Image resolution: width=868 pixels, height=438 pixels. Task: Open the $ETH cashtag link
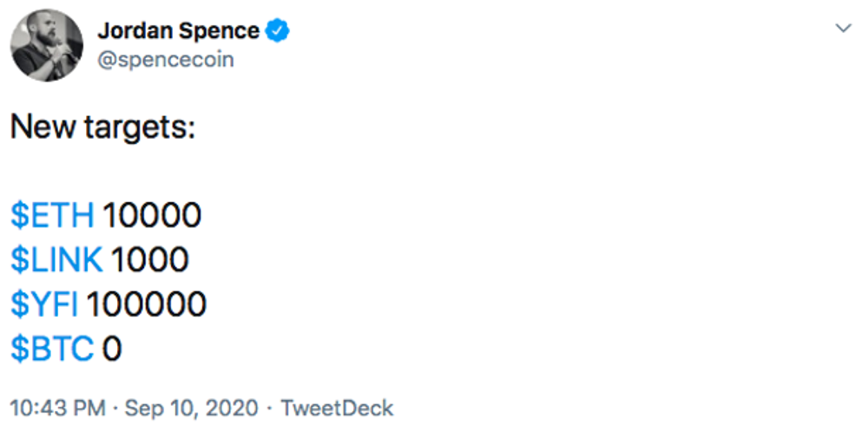(x=53, y=215)
